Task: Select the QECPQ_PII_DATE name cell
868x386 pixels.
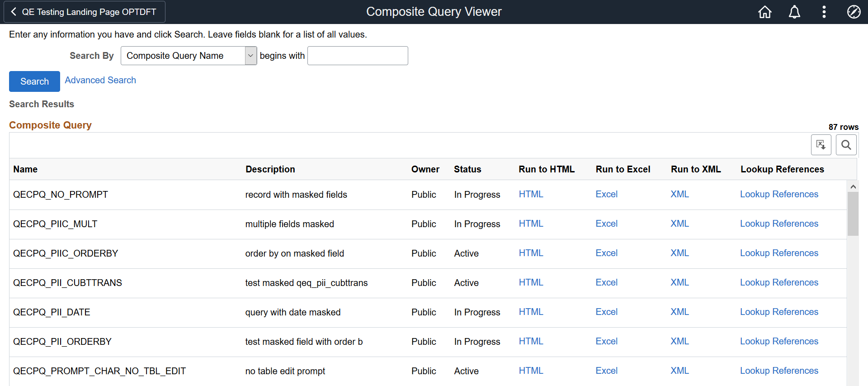Action: point(52,312)
